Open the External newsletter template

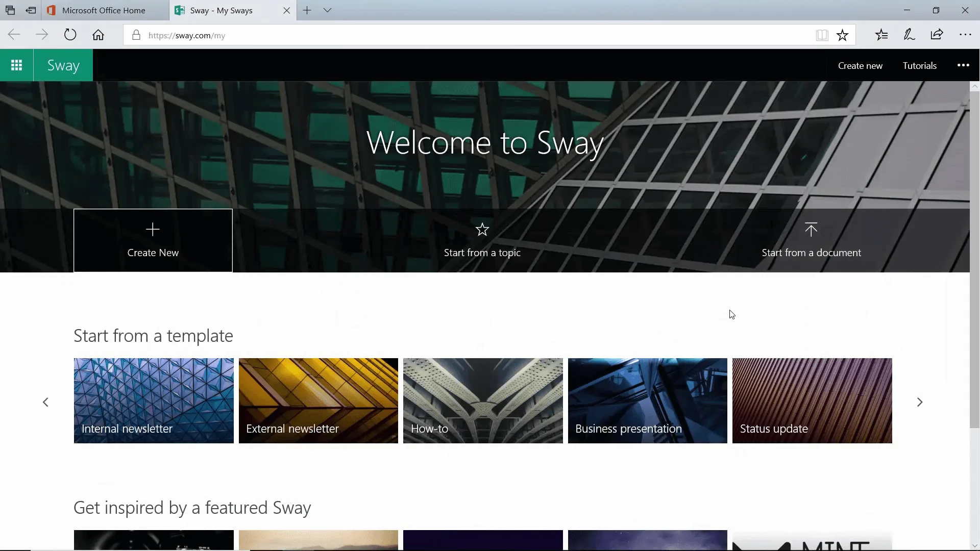tap(318, 400)
